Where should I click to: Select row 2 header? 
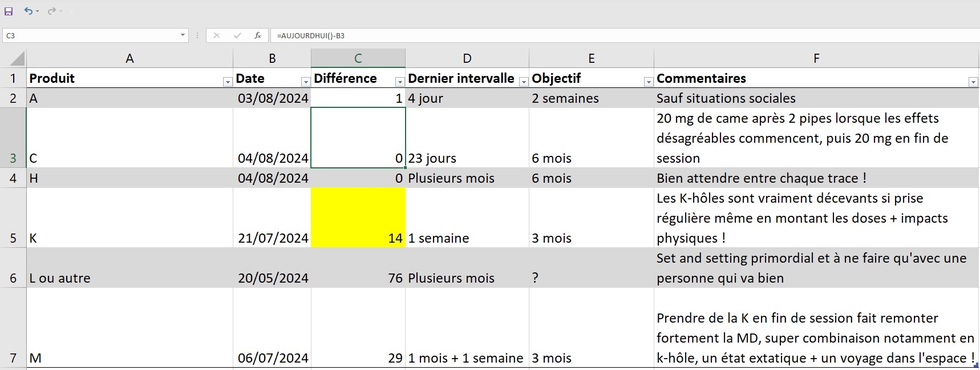(x=13, y=98)
